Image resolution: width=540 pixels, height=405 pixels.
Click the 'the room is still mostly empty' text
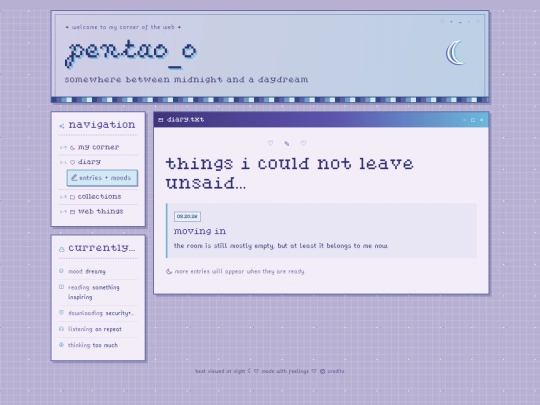coord(281,246)
